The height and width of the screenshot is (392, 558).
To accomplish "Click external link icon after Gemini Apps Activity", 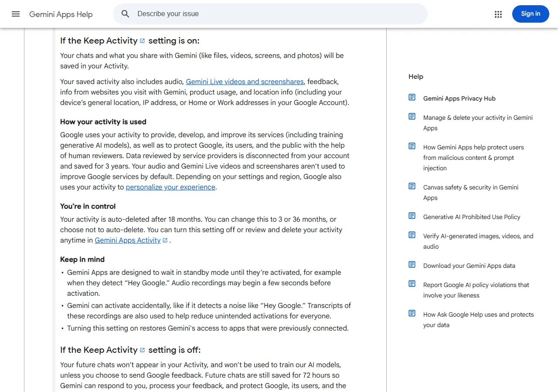I will click(165, 240).
